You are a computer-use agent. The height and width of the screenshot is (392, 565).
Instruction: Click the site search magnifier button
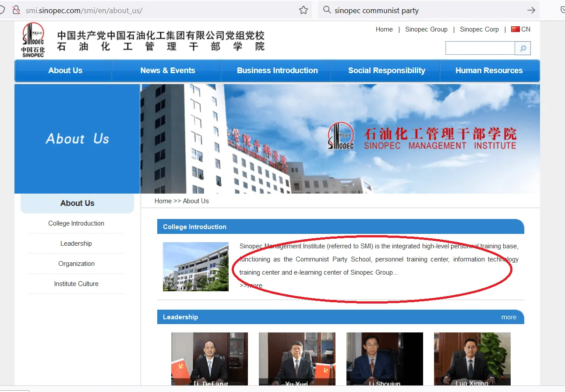(x=523, y=48)
